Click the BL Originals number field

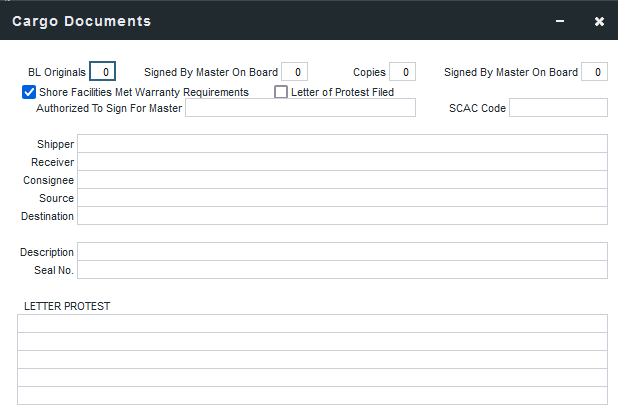tap(102, 72)
